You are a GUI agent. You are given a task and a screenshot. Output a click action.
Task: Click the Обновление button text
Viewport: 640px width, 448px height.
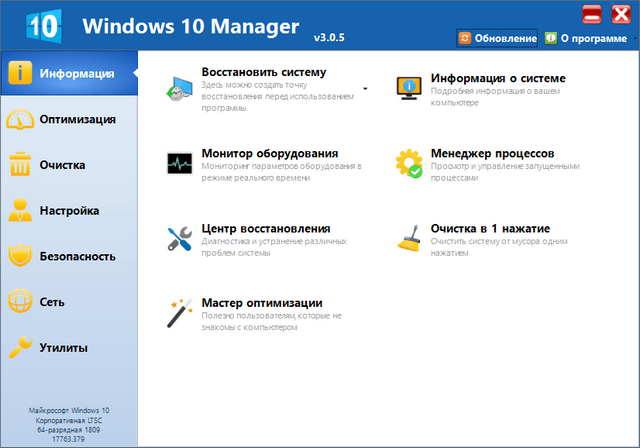point(506,38)
